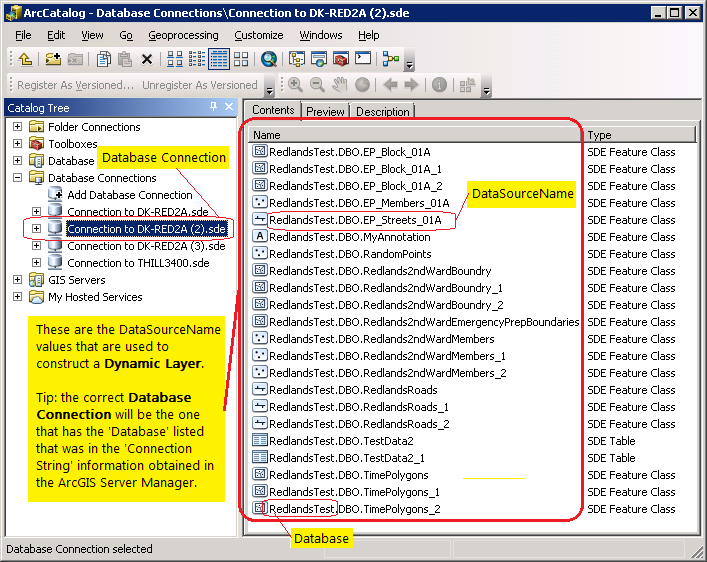707x562 pixels.
Task: Go back to previous extent arrow
Action: 390,85
